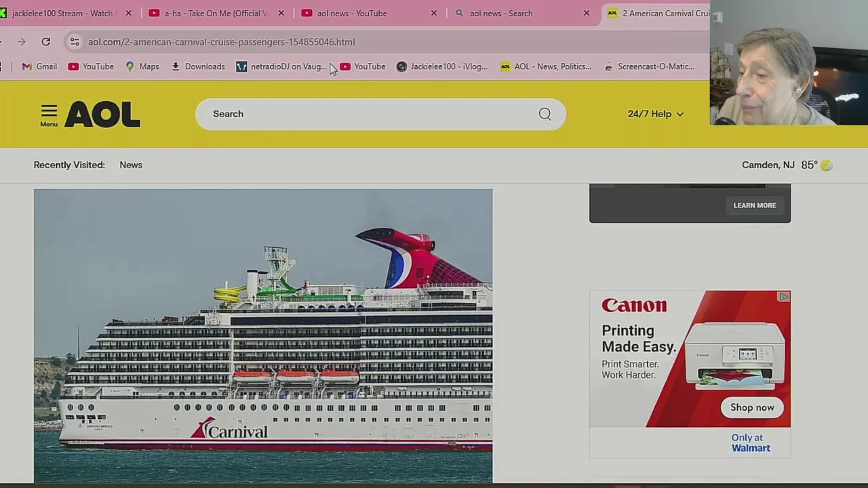Click the LEARN MORE ad button

755,205
